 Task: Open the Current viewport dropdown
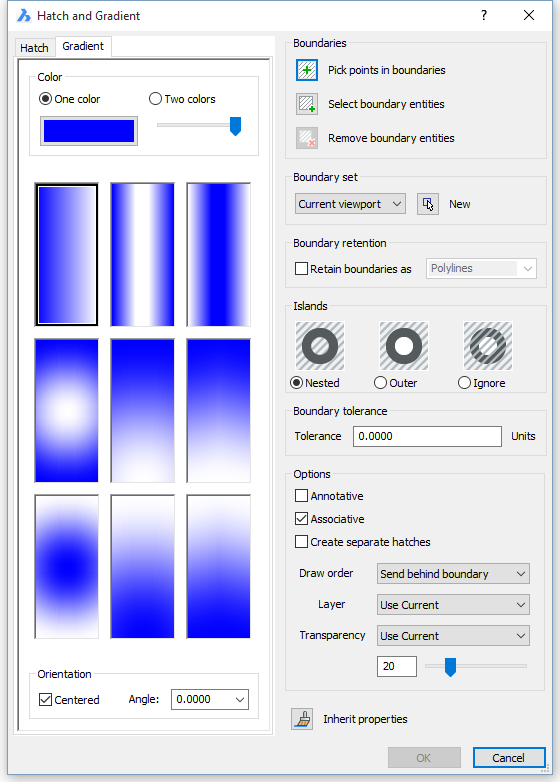coord(350,204)
